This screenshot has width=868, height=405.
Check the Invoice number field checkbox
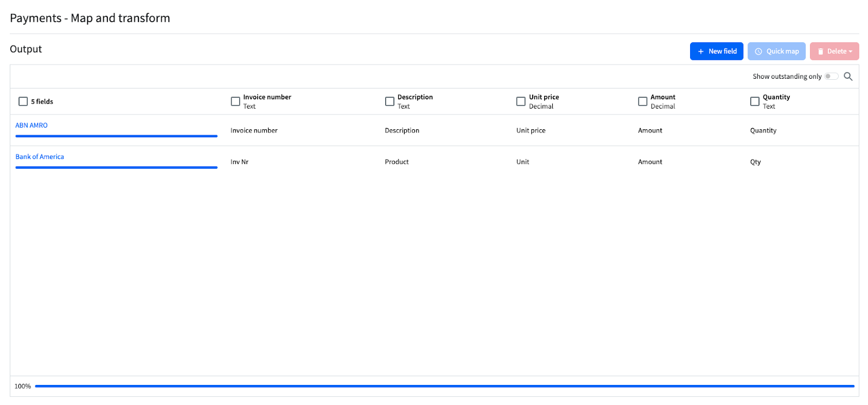pos(235,102)
